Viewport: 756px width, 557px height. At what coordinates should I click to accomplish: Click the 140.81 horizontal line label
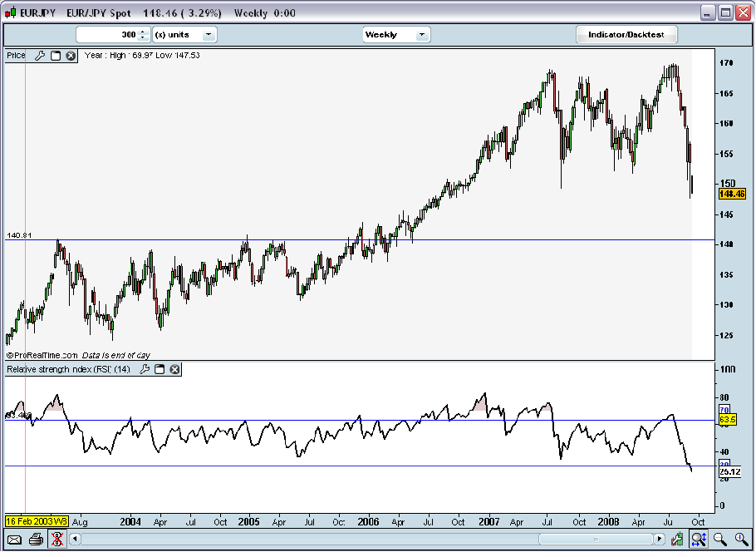tap(19, 235)
